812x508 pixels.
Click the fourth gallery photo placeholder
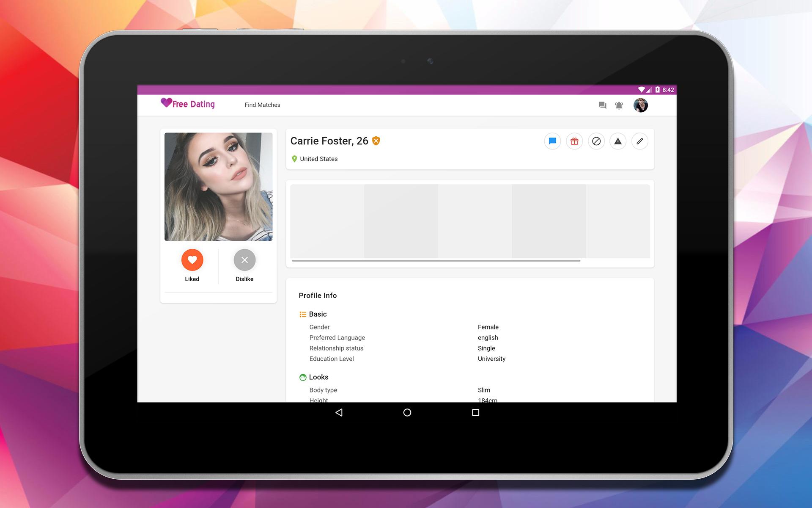point(549,221)
